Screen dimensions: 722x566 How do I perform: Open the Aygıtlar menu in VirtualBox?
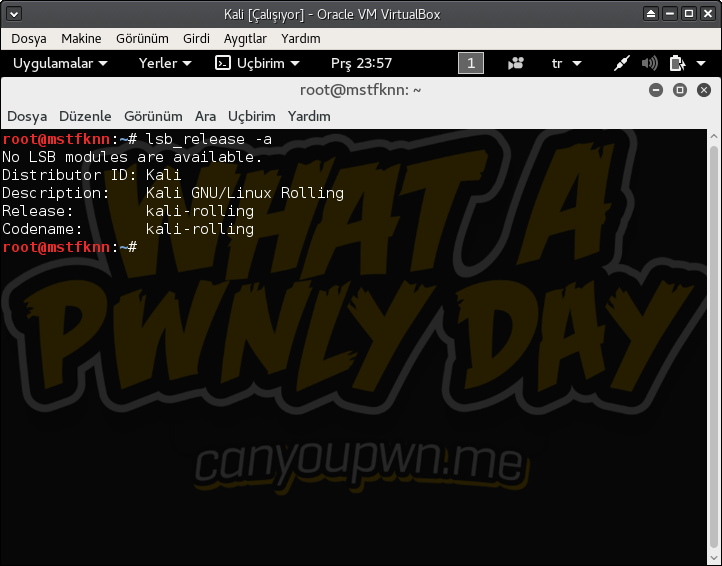244,38
